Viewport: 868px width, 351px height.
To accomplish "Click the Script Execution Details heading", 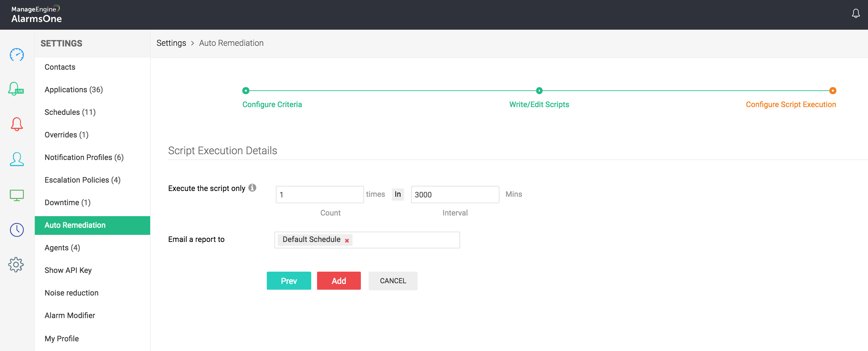I will pyautogui.click(x=222, y=151).
